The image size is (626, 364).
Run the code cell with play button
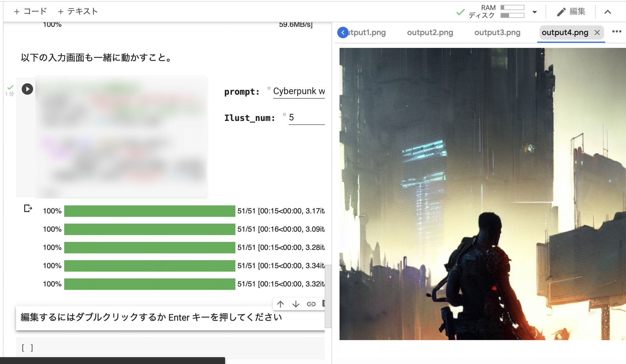pyautogui.click(x=27, y=89)
